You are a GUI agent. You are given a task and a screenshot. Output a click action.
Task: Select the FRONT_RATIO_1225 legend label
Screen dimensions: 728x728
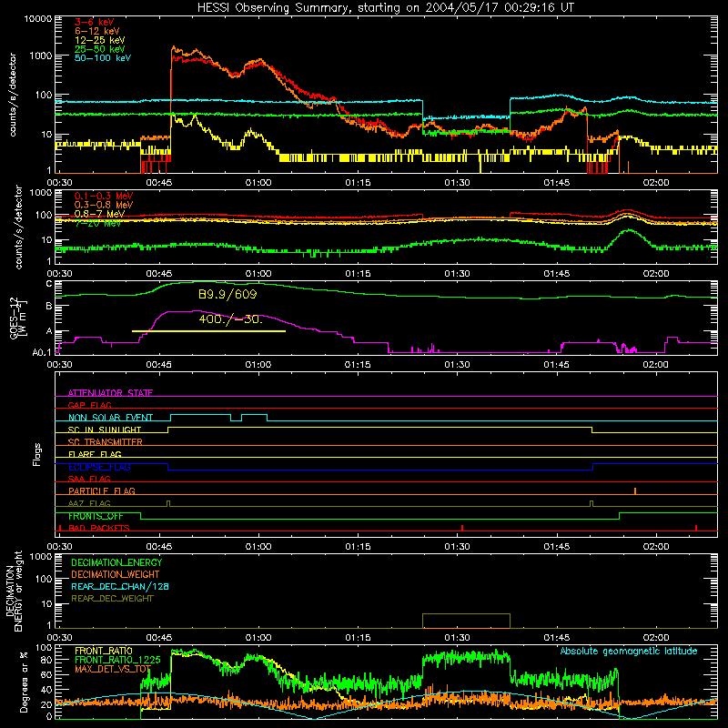point(117,660)
